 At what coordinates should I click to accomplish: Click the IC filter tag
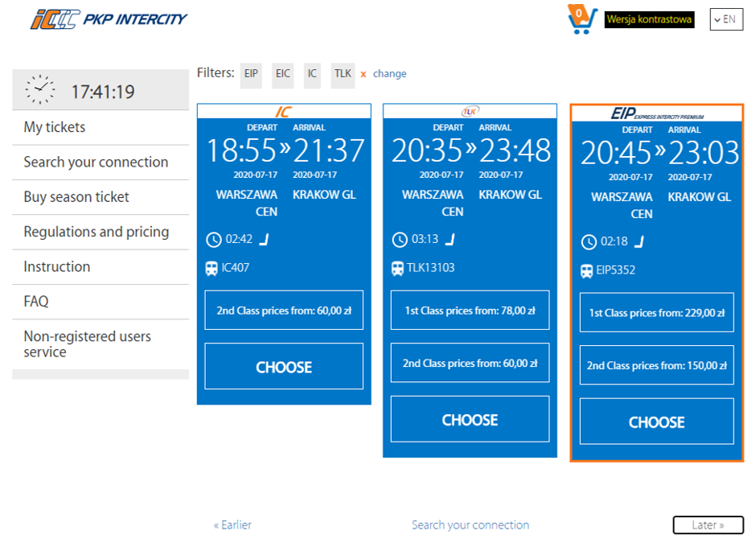[x=312, y=74]
